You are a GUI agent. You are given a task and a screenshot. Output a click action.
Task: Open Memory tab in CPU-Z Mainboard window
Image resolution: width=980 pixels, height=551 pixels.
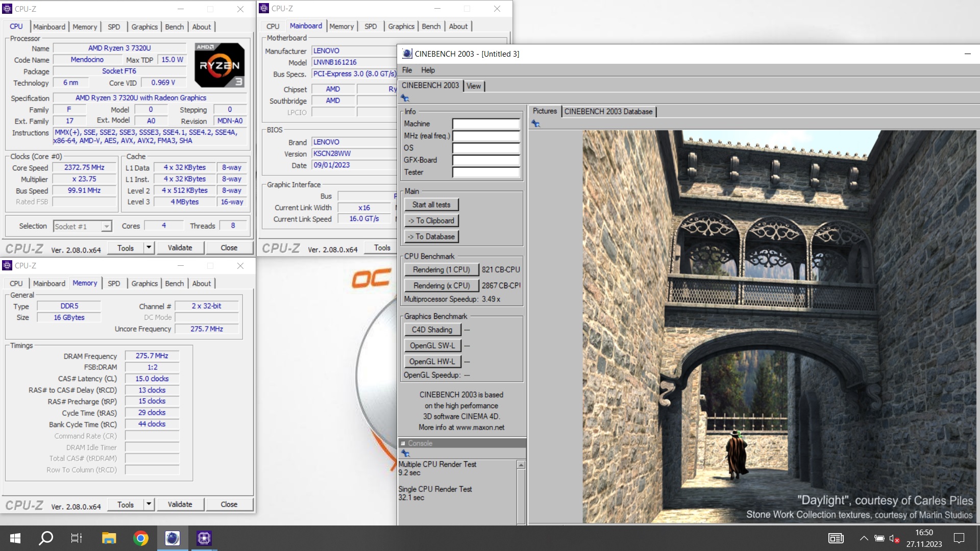341,26
